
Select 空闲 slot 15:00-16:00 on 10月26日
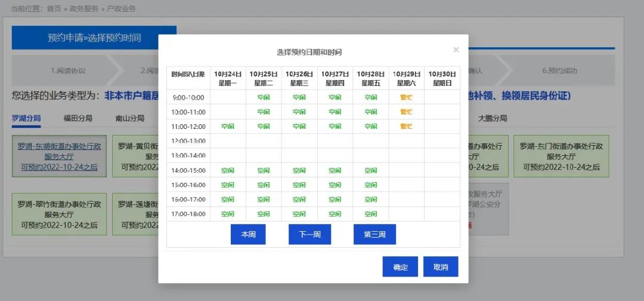(299, 185)
